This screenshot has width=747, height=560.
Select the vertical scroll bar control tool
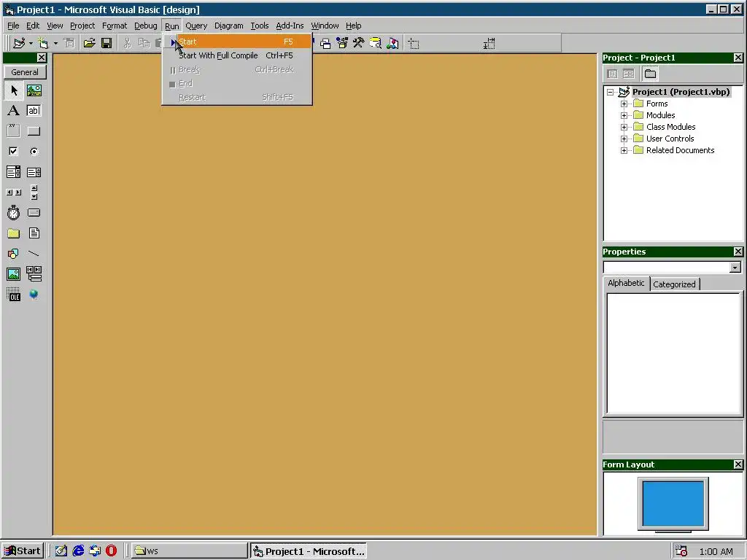(34, 192)
